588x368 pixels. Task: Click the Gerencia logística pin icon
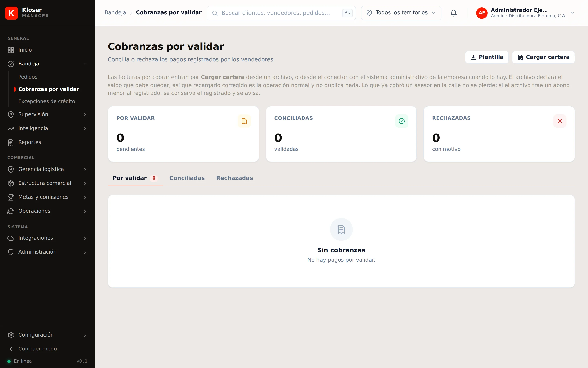tap(11, 169)
